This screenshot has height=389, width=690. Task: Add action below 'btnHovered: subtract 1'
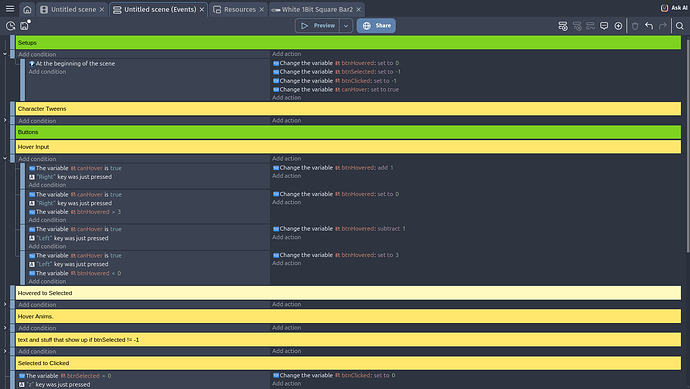click(x=286, y=237)
